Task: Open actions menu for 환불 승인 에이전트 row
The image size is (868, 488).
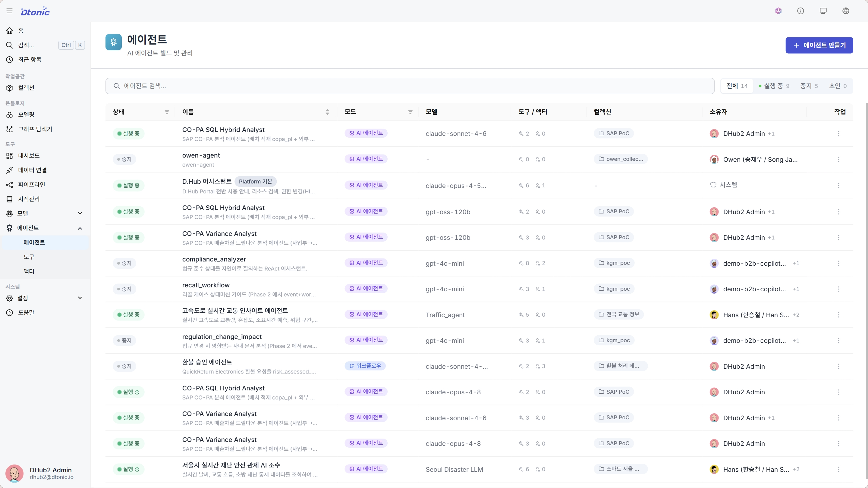Action: [x=839, y=366]
